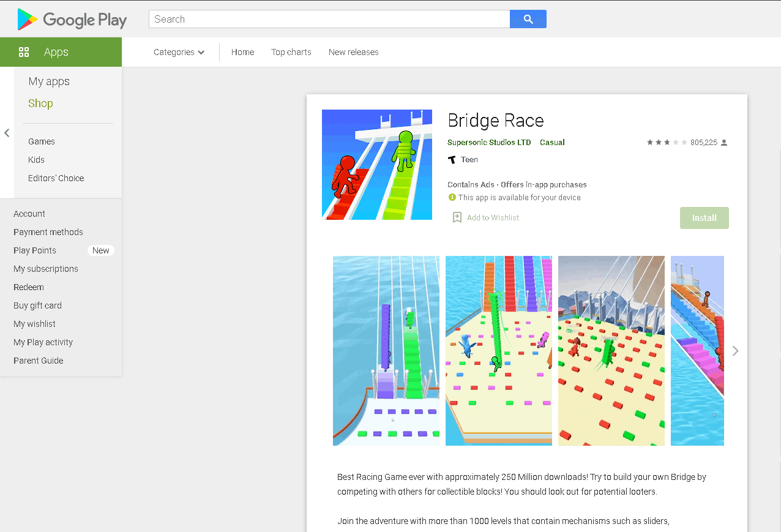Click the Bridge Race app icon
This screenshot has height=532, width=781.
377,165
